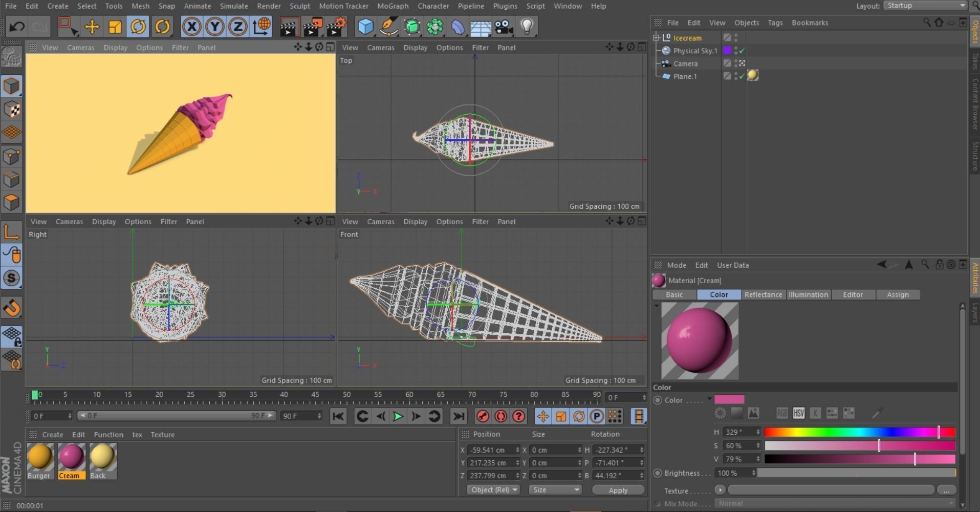980x512 pixels.
Task: Switch to the Illumination tab
Action: tap(808, 294)
